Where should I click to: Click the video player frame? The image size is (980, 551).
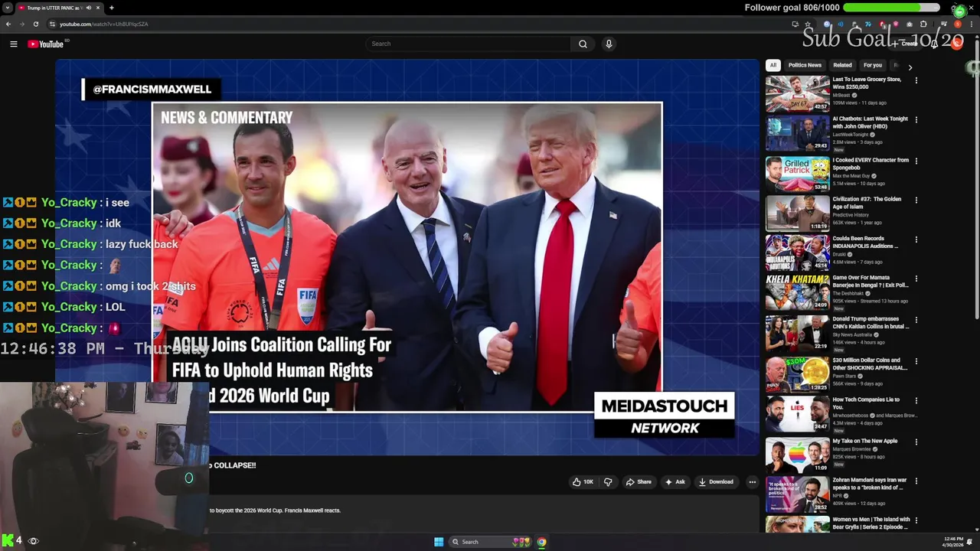tap(407, 257)
